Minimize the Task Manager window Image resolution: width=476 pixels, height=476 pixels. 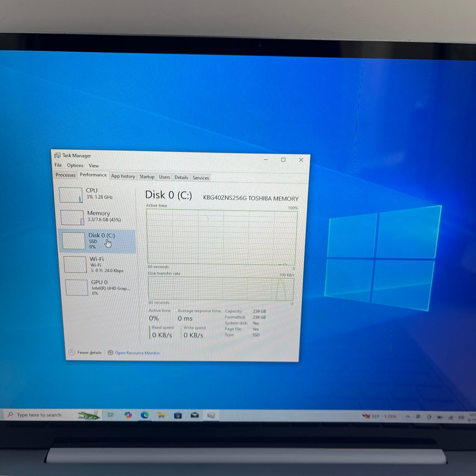266,159
